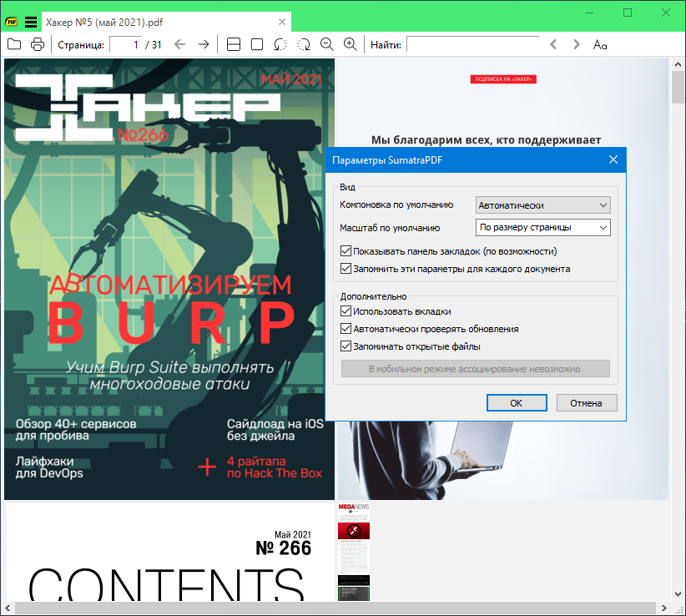This screenshot has width=686, height=616.
Task: Click Отмена button
Action: click(x=587, y=403)
